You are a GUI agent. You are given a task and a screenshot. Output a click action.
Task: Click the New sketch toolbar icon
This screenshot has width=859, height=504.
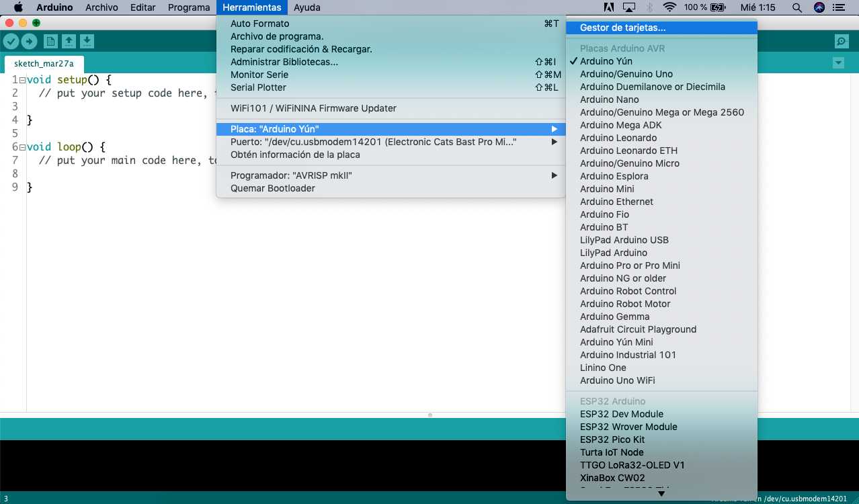coord(50,42)
